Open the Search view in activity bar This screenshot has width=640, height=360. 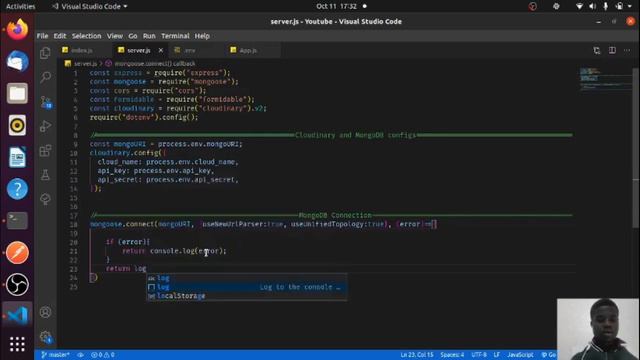tap(45, 77)
